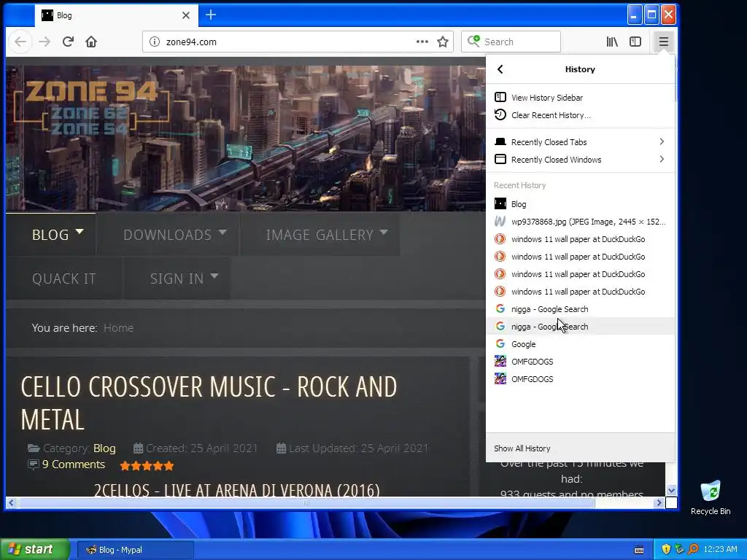Open first windows 11 wall paper DuckDuckGo entry
The height and width of the screenshot is (560, 747).
(x=580, y=239)
